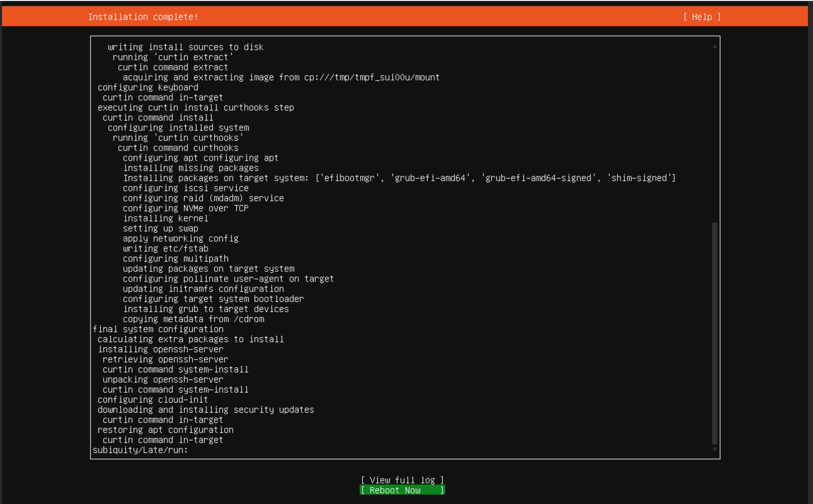Viewport: 813px width, 504px height.
Task: Open View full log
Action: (x=402, y=480)
